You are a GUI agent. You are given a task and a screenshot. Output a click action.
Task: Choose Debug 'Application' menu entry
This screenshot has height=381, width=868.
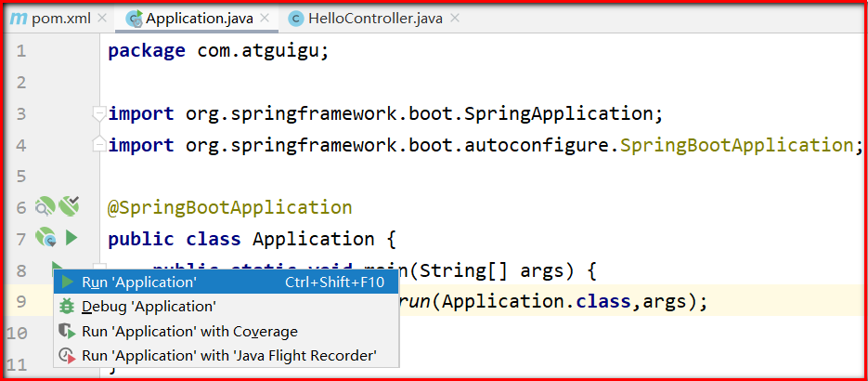tap(227, 307)
